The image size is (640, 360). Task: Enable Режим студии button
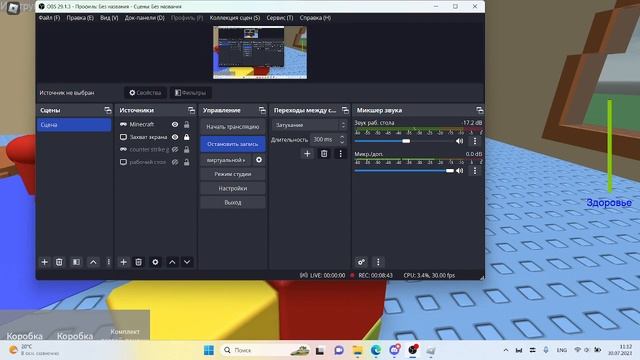233,174
